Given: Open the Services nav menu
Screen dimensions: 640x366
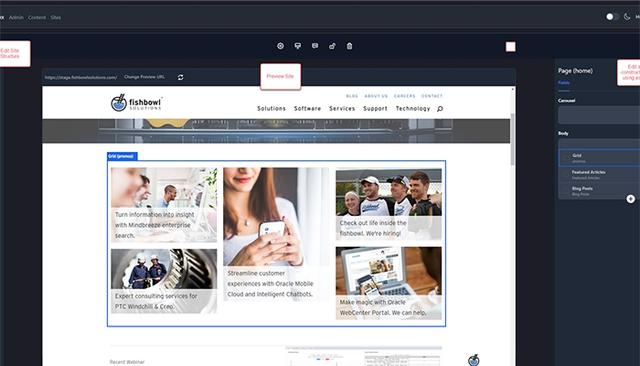Looking at the screenshot, I should (x=342, y=109).
